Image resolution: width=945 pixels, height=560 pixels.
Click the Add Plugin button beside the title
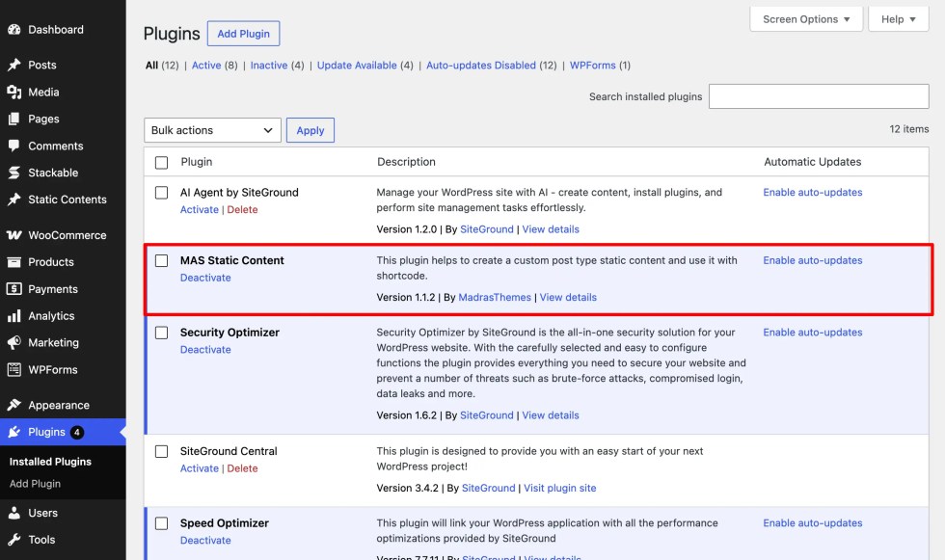click(x=243, y=34)
